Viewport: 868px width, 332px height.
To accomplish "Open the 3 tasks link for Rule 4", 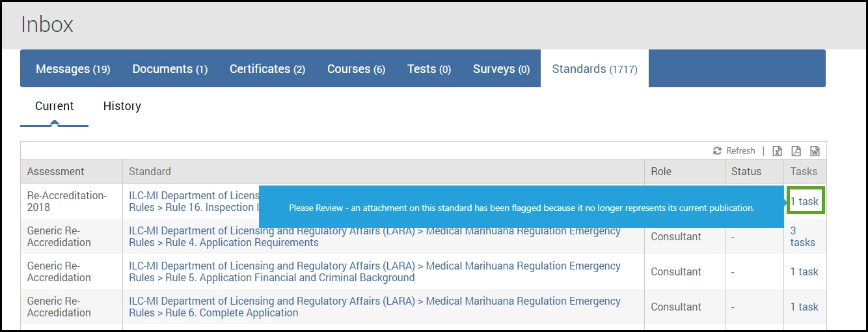I will coord(803,236).
